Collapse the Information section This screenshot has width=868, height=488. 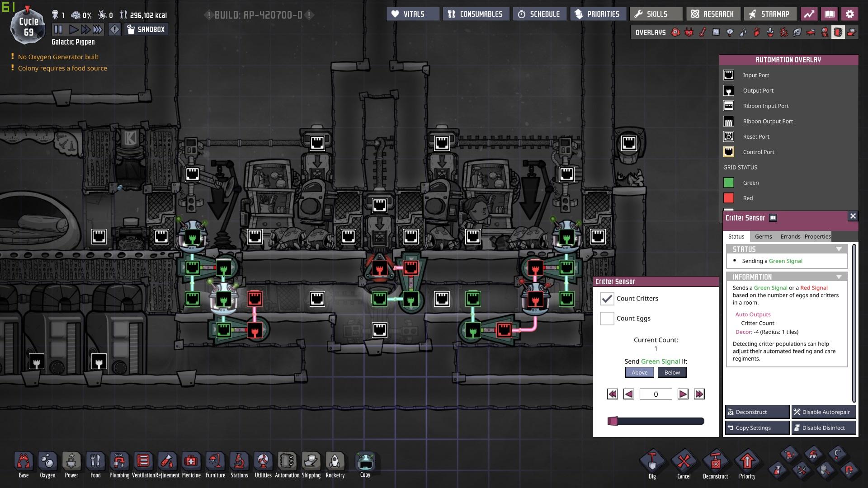coord(839,277)
